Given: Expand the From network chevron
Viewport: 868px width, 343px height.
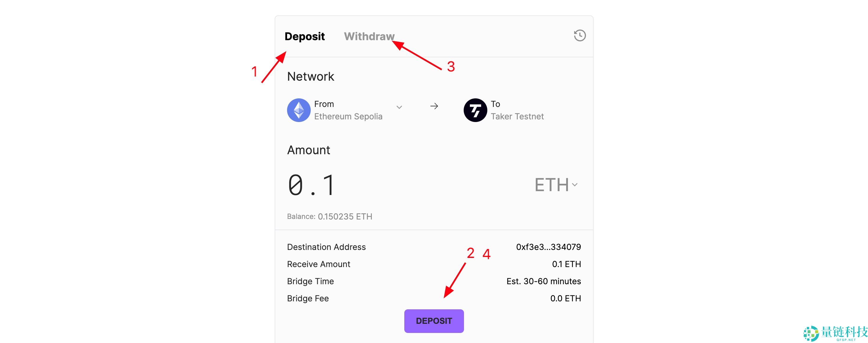Looking at the screenshot, I should point(399,107).
